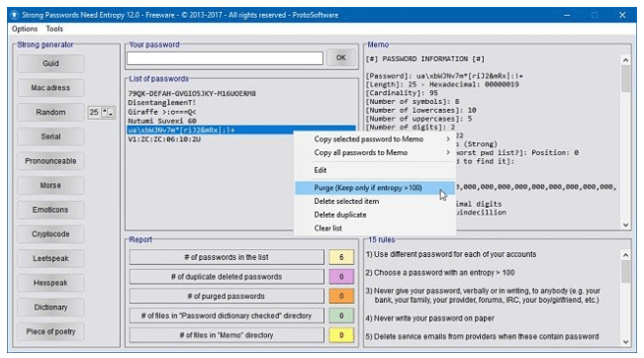644x358 pixels.
Task: Click the Memo scrollbar thumb
Action: 625,79
